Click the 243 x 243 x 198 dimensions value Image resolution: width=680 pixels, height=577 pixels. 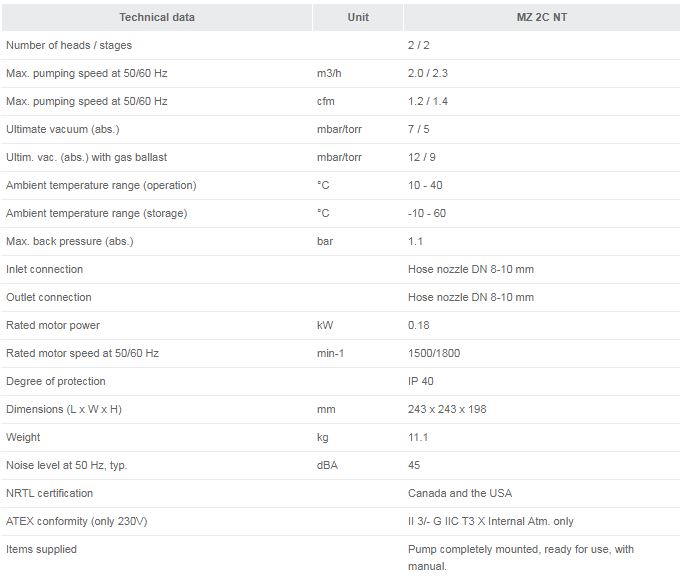pyautogui.click(x=447, y=409)
